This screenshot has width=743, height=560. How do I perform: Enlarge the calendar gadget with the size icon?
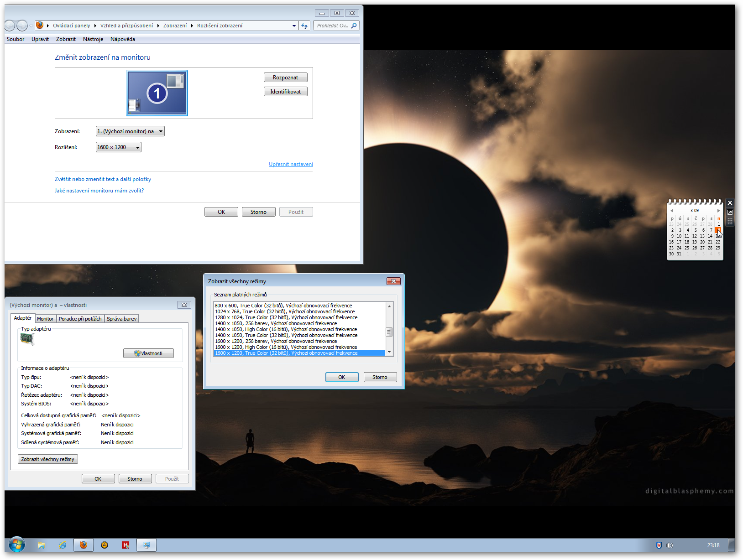[730, 213]
